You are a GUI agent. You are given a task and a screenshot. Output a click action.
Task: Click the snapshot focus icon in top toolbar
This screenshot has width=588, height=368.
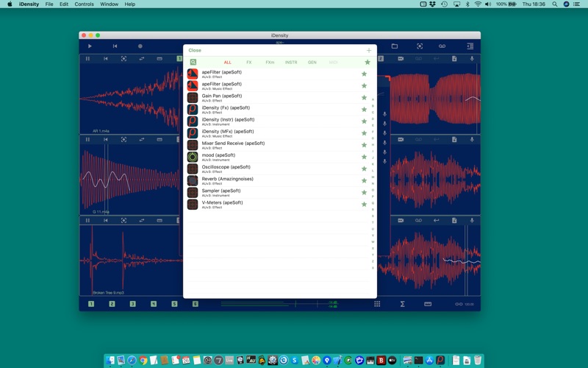tap(420, 46)
